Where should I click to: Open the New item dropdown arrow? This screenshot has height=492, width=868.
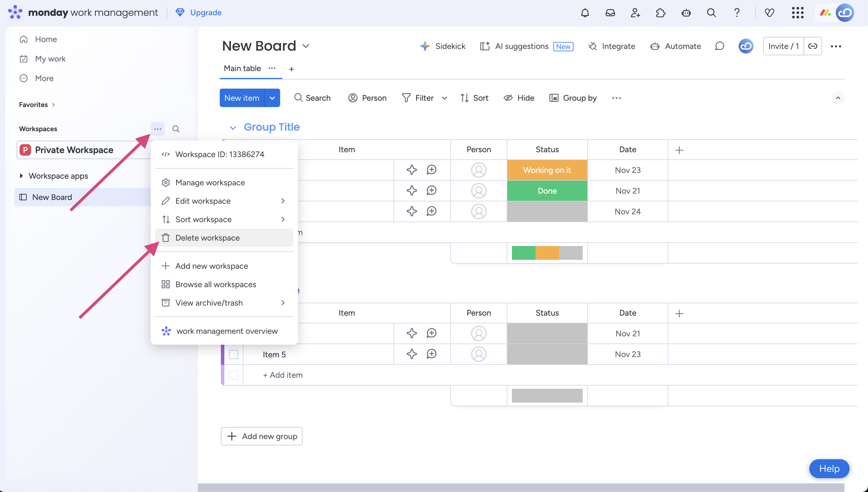point(272,98)
